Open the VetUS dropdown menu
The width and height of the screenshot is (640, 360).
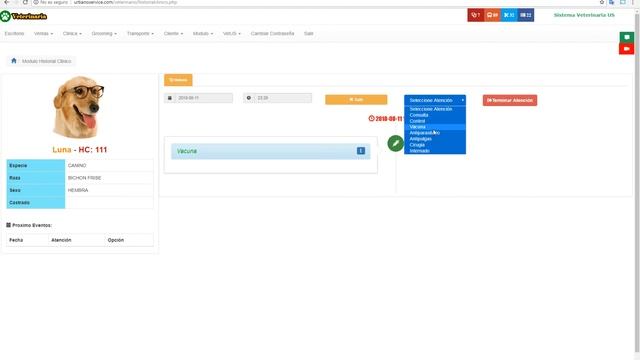click(x=232, y=33)
